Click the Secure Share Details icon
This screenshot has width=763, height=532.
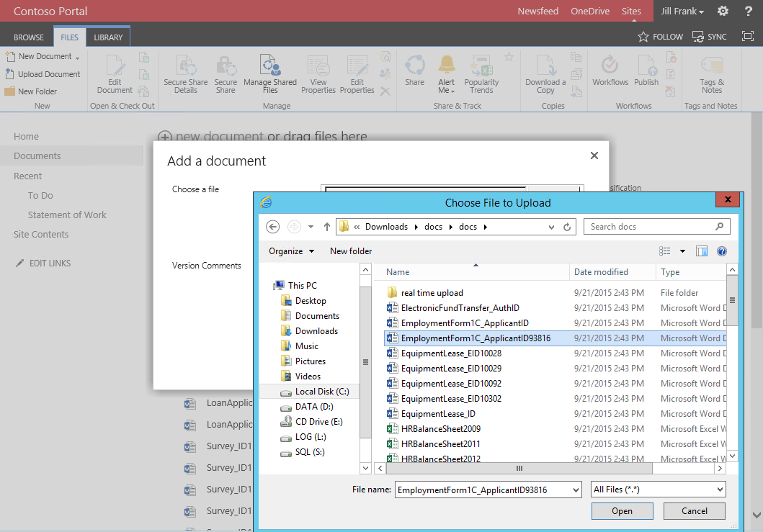(x=185, y=66)
